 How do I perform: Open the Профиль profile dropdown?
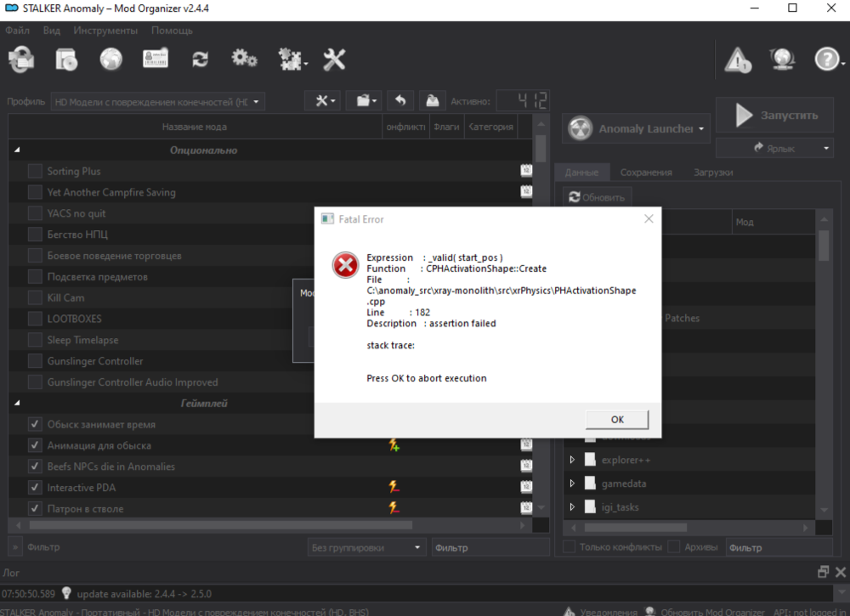[157, 102]
